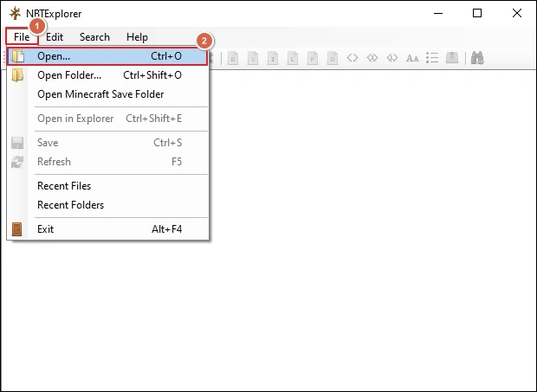Open the Edit menu
Image resolution: width=537 pixels, height=392 pixels.
tap(55, 37)
